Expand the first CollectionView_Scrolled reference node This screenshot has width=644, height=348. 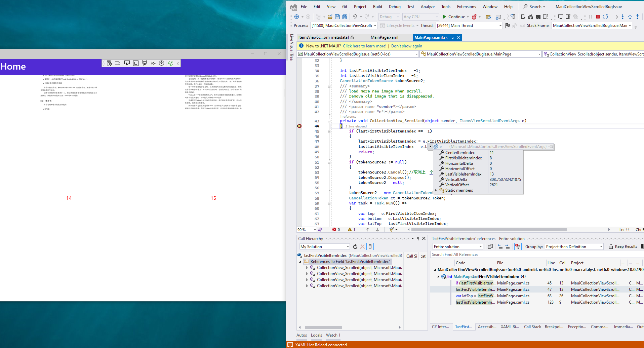307,268
